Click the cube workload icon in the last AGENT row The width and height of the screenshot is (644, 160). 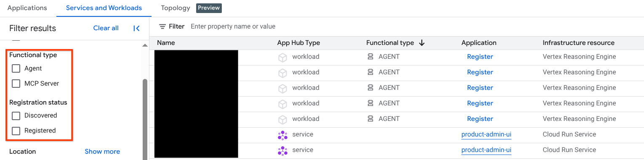[282, 119]
